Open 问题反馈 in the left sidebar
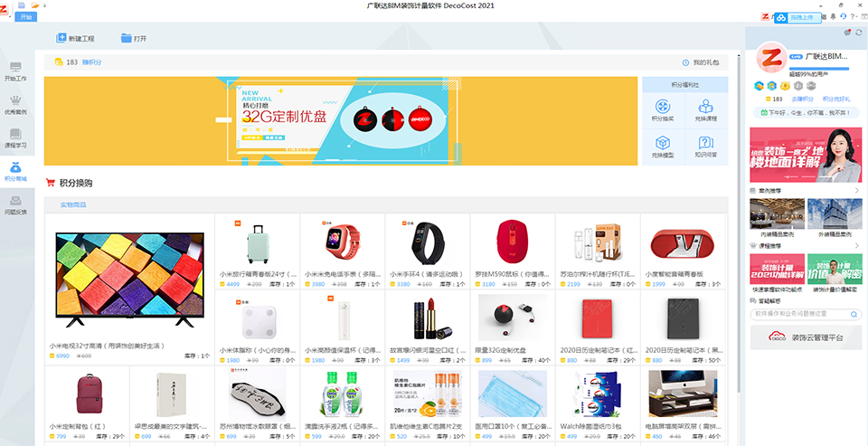This screenshot has height=446, width=868. 15,205
